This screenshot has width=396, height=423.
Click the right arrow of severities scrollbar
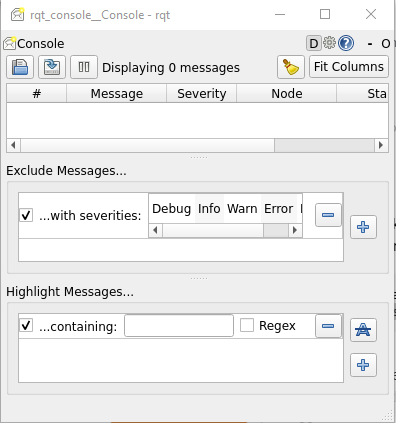tap(295, 230)
